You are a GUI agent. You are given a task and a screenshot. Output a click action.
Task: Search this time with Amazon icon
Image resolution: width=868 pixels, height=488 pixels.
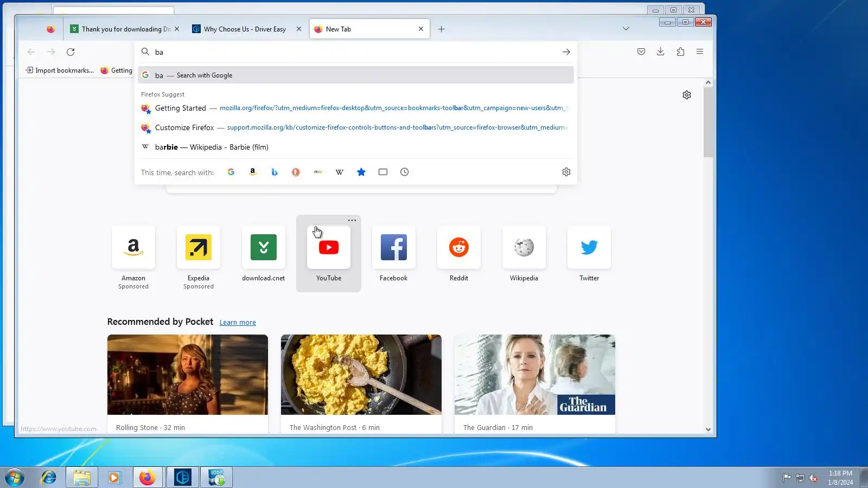click(253, 172)
